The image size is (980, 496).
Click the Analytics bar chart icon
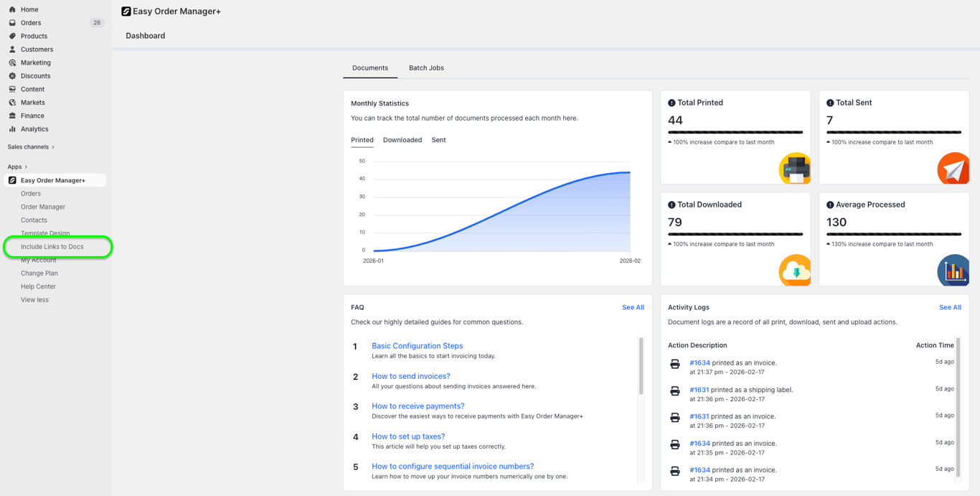click(12, 129)
